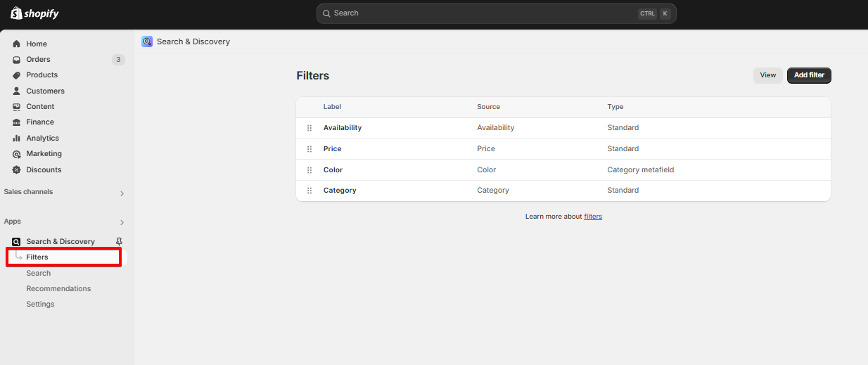Click the pin icon beside Search & Discovery
868x365 pixels.
pyautogui.click(x=119, y=241)
